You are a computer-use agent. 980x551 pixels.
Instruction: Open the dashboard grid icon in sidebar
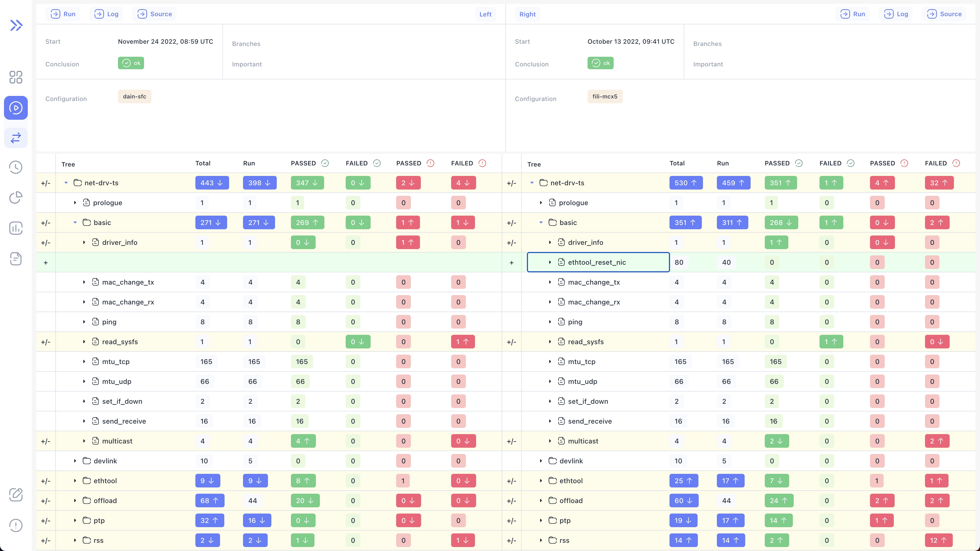click(16, 77)
